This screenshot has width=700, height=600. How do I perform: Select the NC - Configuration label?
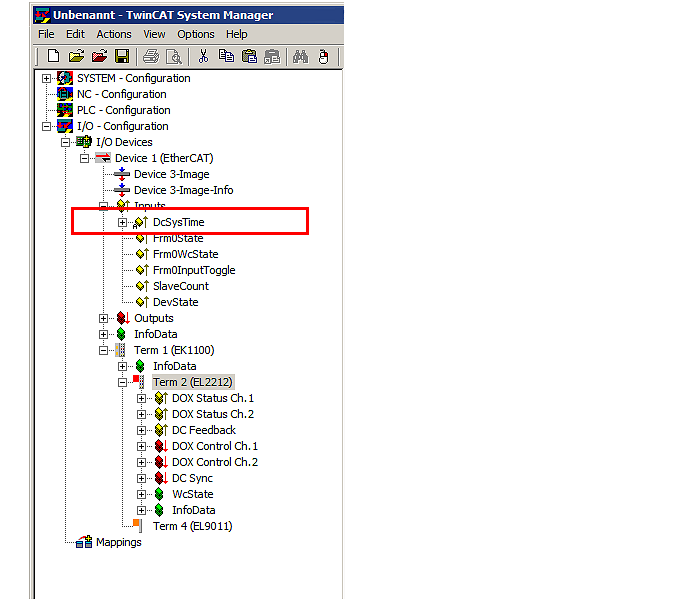coord(121,94)
